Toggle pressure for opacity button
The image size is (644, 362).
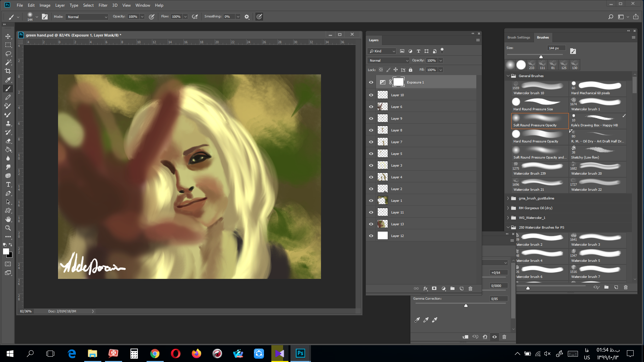[152, 17]
